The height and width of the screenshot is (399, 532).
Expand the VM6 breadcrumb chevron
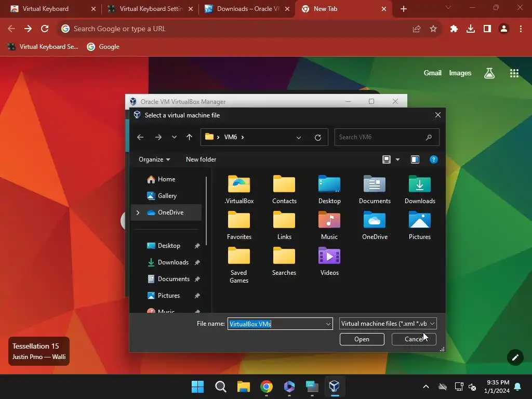[243, 137]
